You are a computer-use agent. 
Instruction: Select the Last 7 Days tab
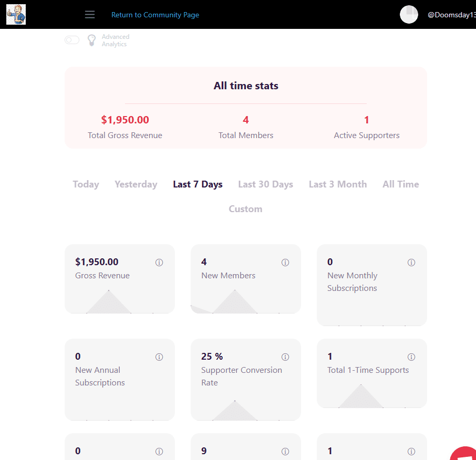[x=198, y=184]
